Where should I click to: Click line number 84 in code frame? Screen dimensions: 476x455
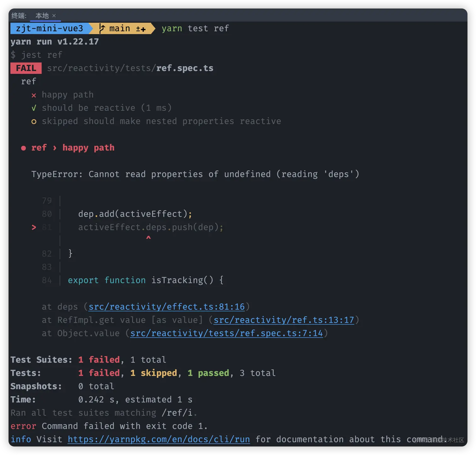point(47,280)
